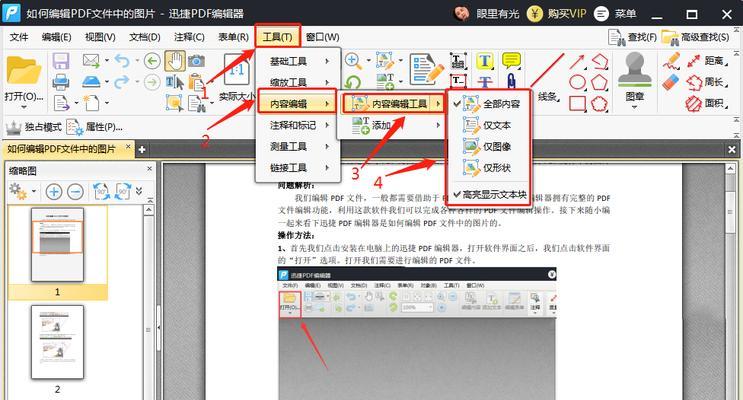743x400 pixels.
Task: Click the Actual Size 1:1 icon
Action: click(236, 72)
